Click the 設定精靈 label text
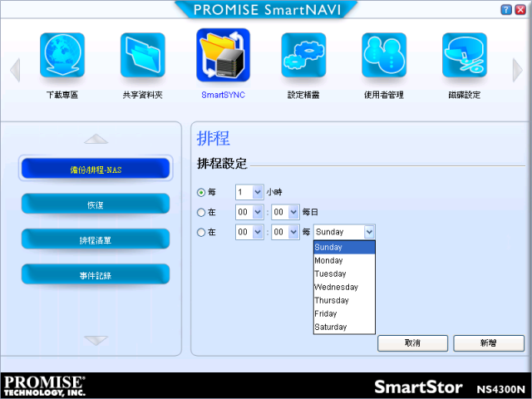 click(303, 95)
